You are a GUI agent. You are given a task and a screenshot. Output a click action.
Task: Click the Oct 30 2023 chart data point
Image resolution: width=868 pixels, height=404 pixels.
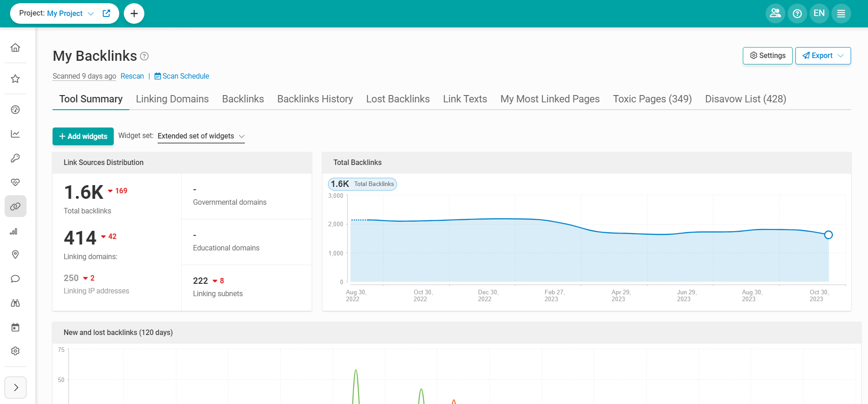[828, 235]
